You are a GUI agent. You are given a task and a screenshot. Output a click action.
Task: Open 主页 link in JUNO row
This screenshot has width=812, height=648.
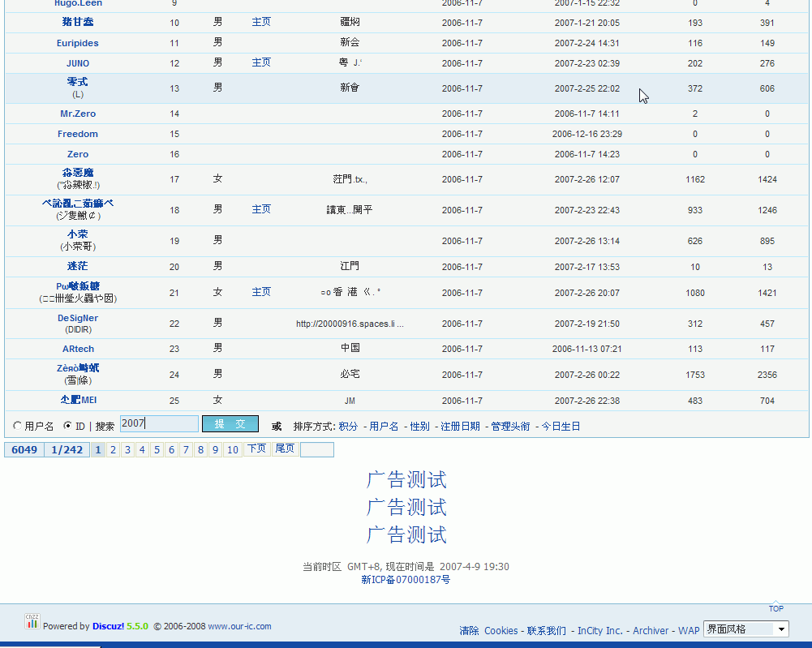click(261, 62)
